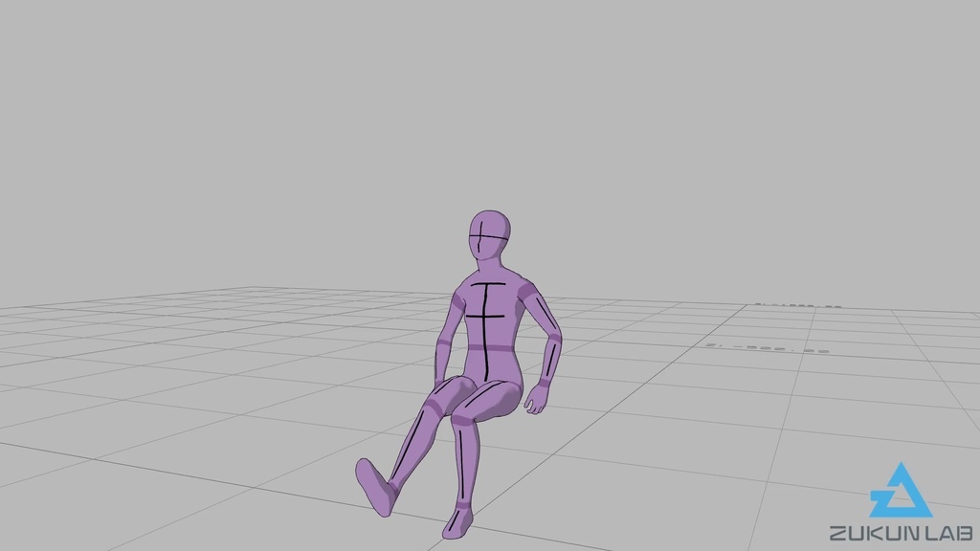This screenshot has width=980, height=551.
Task: Select the mannequin's foot planted on floor
Action: (x=458, y=523)
